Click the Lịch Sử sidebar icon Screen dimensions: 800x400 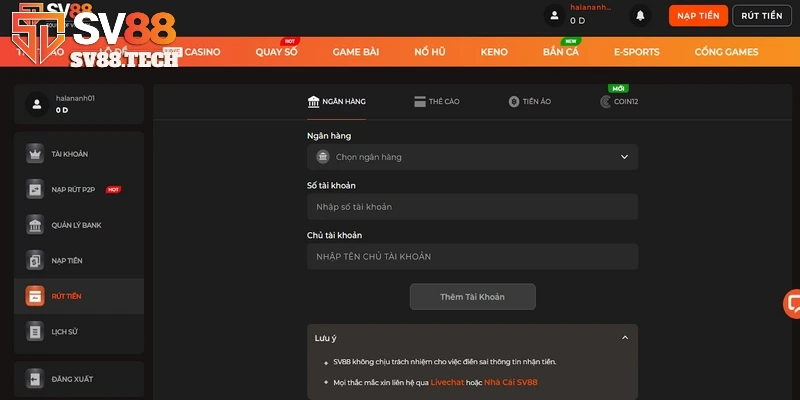click(x=35, y=331)
